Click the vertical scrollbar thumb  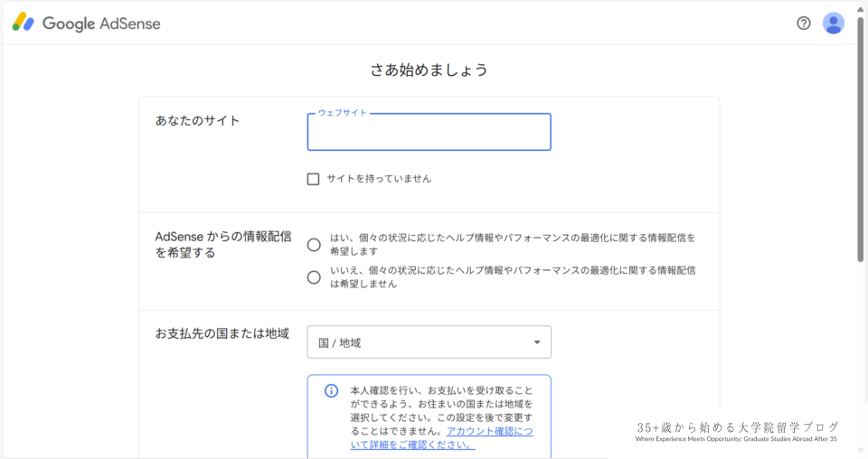pos(861,136)
